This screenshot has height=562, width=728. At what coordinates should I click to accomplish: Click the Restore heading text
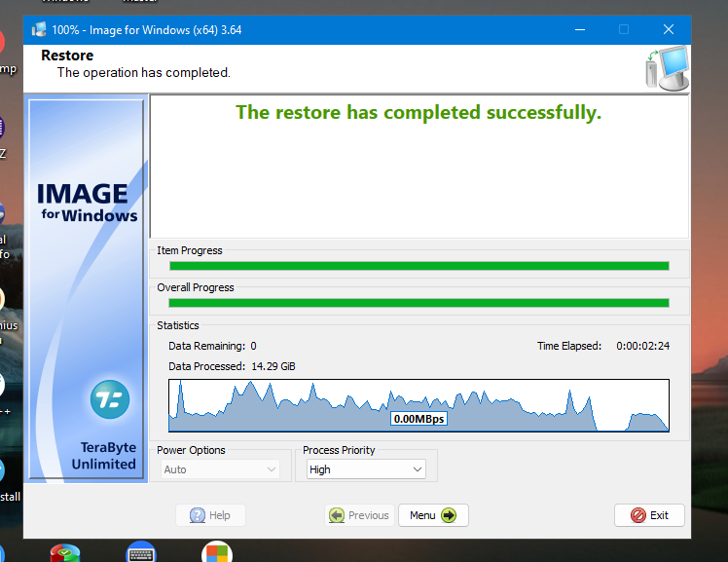click(67, 56)
